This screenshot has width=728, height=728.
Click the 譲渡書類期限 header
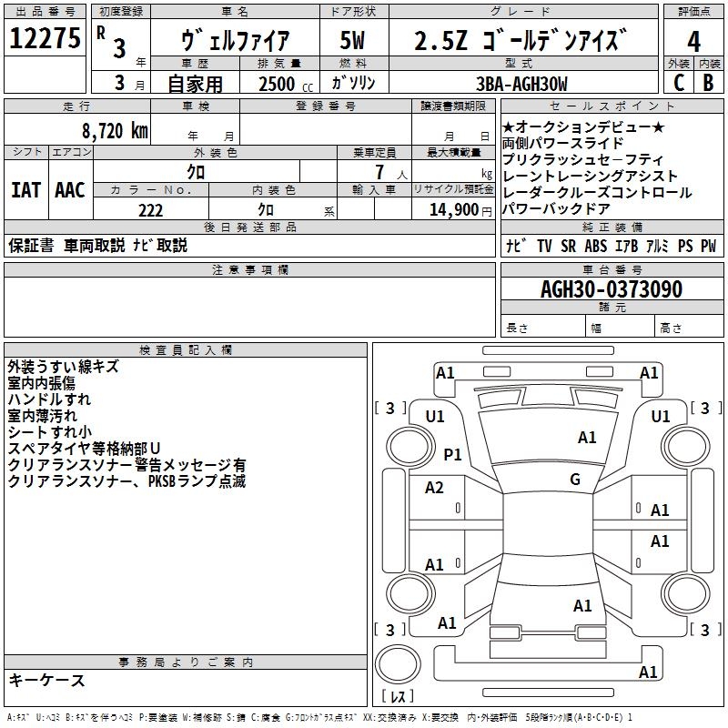point(453,106)
